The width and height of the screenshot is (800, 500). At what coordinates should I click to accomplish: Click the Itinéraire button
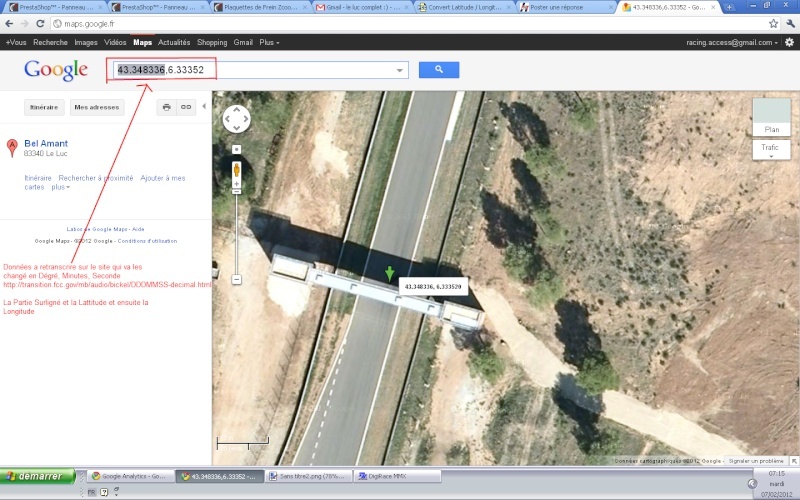point(44,107)
